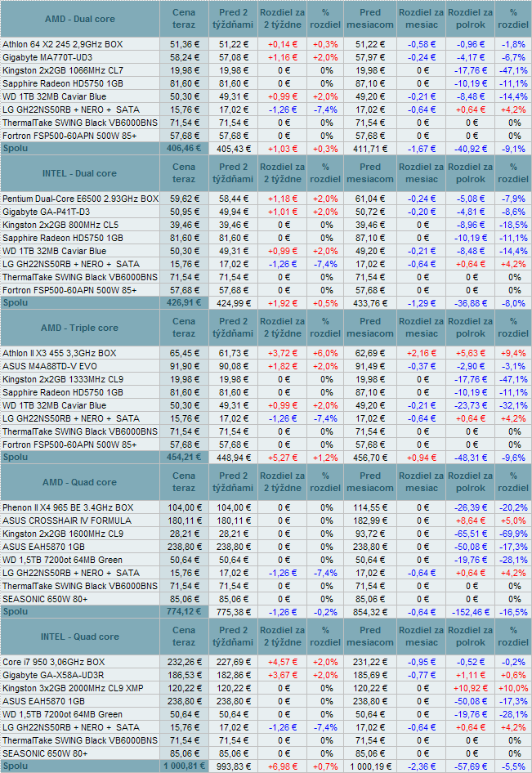
Task: Click the red percentage "+6,0%"
Action: coord(325,353)
